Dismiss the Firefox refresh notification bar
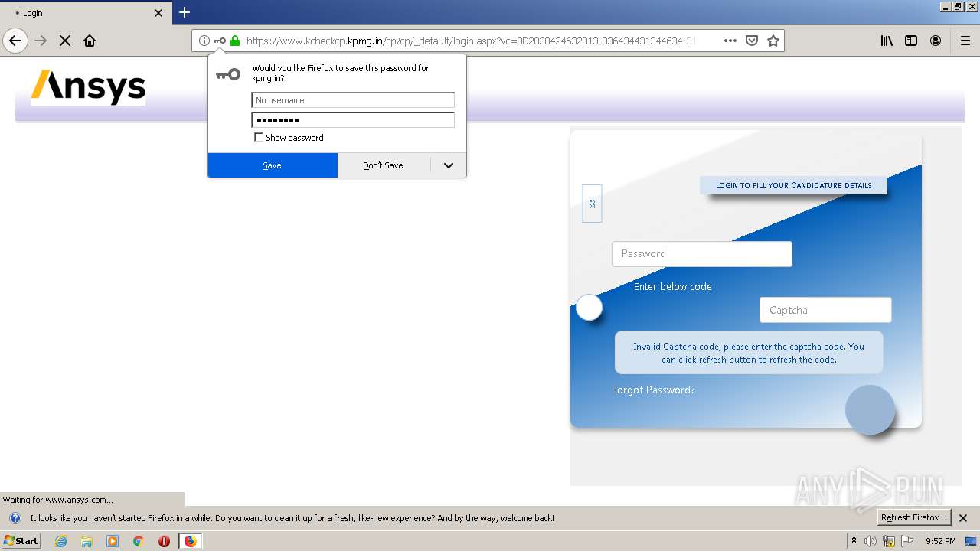Image resolution: width=980 pixels, height=551 pixels. click(964, 518)
